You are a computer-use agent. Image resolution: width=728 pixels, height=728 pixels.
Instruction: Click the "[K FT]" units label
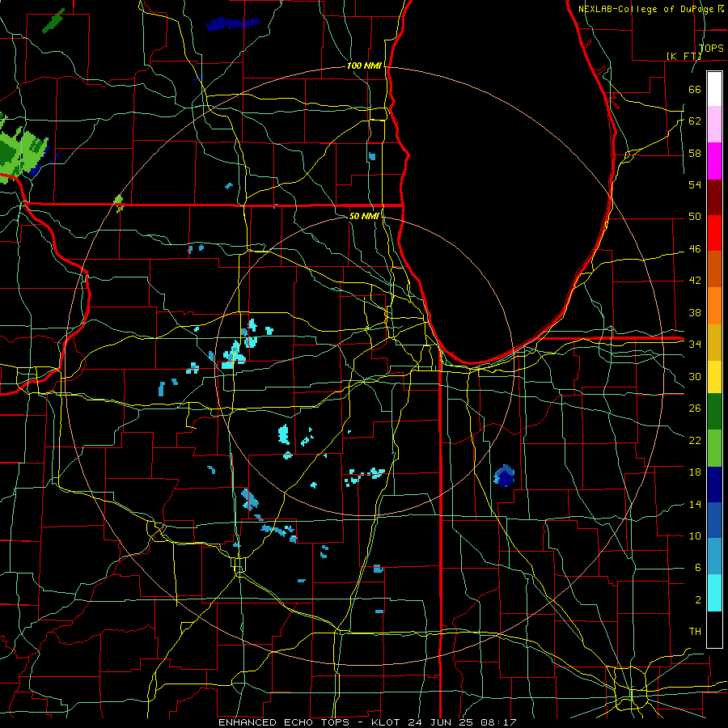(x=684, y=56)
